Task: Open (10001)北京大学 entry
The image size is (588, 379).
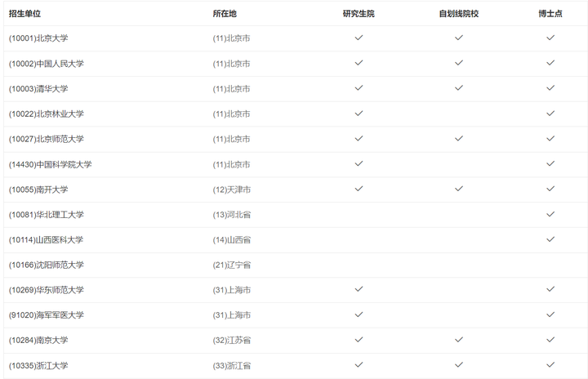Action: point(38,38)
